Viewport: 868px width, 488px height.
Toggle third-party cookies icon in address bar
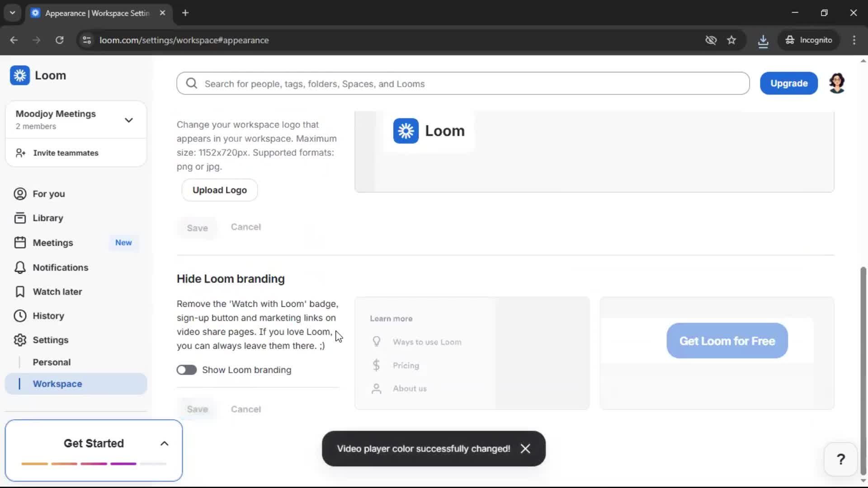pyautogui.click(x=711, y=40)
